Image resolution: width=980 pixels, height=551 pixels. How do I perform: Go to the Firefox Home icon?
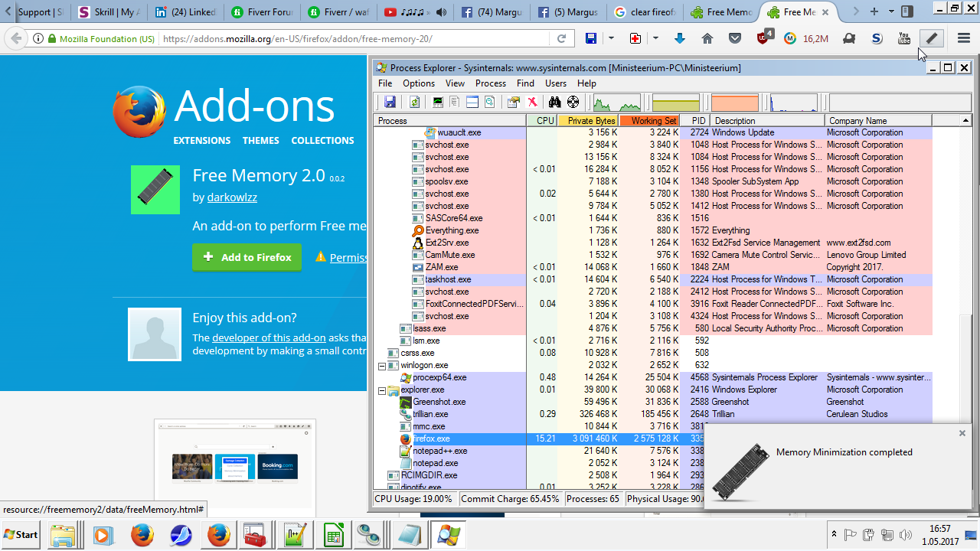click(x=707, y=38)
